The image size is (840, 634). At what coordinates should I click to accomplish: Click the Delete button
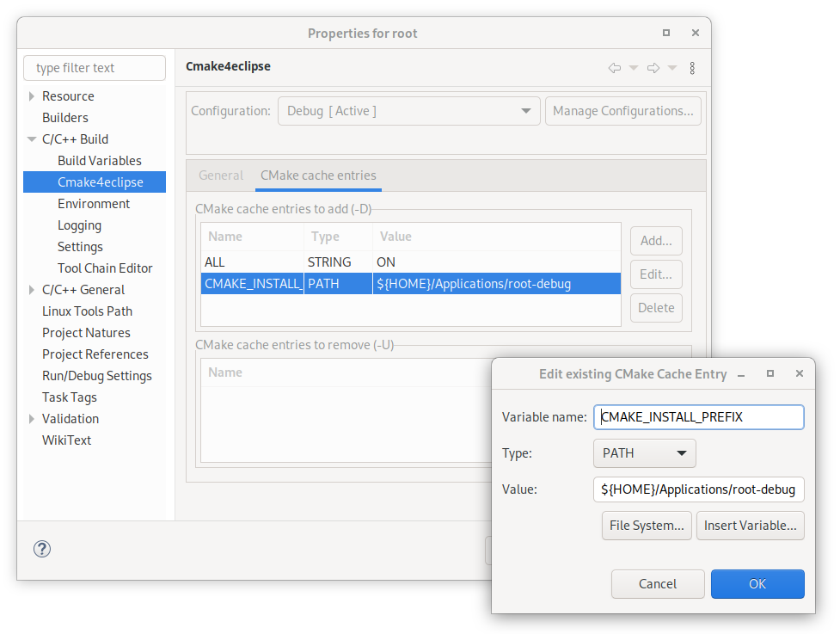656,308
